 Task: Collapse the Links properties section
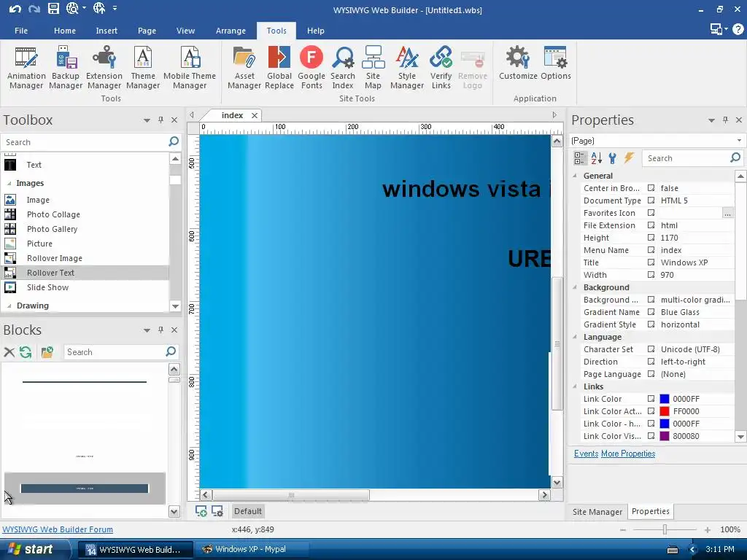point(575,386)
